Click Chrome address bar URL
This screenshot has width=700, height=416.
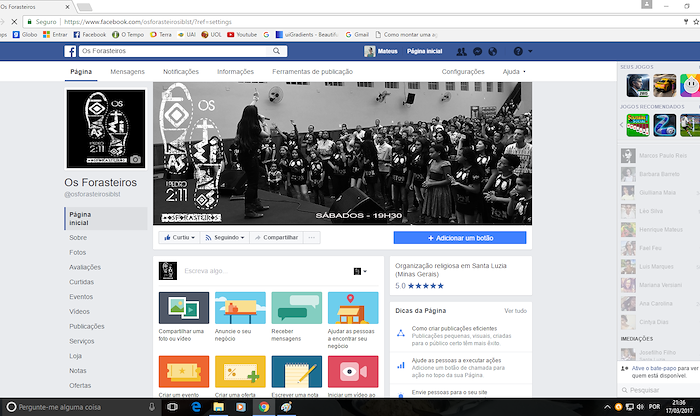click(148, 21)
